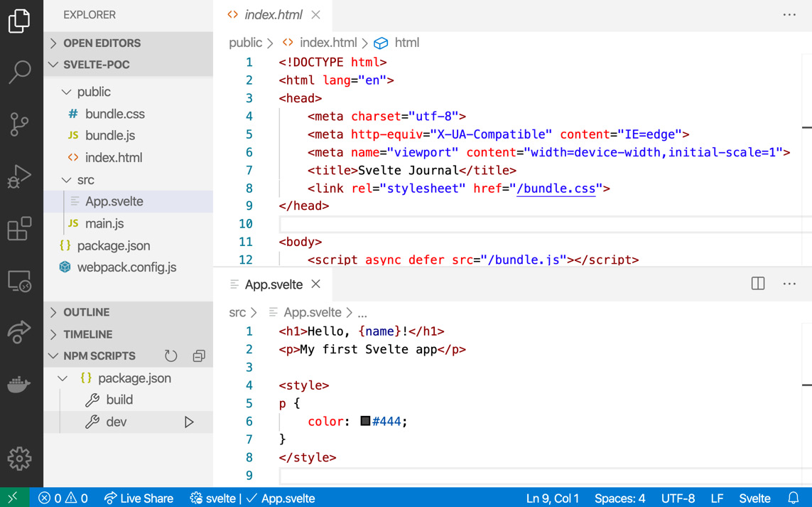This screenshot has height=507, width=812.
Task: Click the svelte status bar item
Action: [x=213, y=498]
